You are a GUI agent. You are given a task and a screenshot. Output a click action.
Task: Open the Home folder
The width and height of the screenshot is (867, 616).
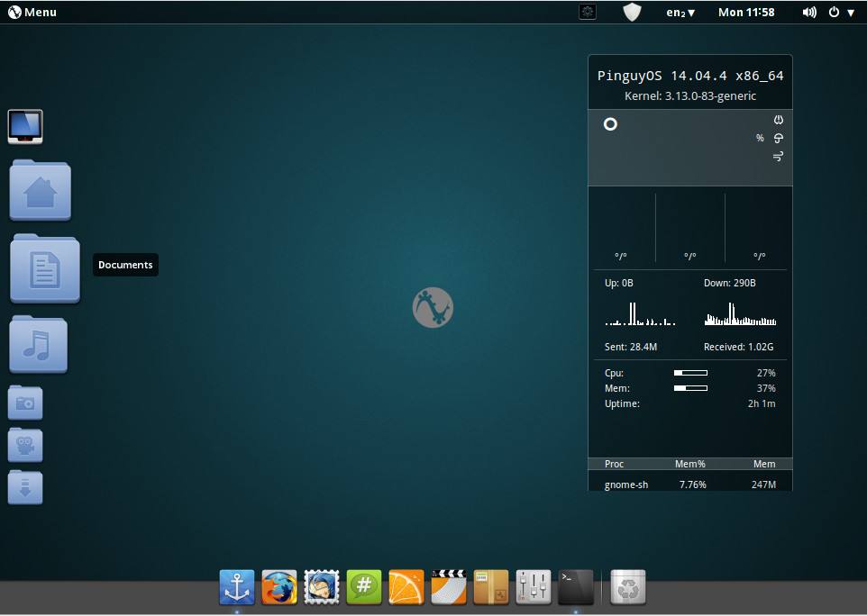click(41, 191)
